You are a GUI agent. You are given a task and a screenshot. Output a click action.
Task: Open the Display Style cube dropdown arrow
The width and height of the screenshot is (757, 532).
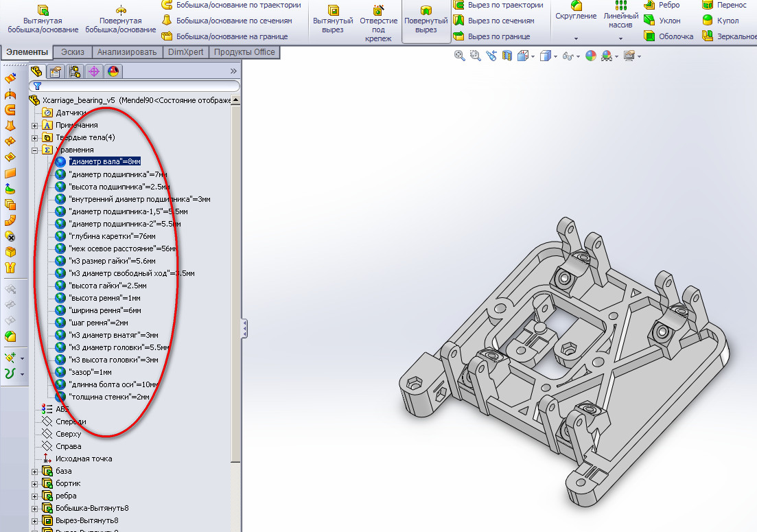555,57
